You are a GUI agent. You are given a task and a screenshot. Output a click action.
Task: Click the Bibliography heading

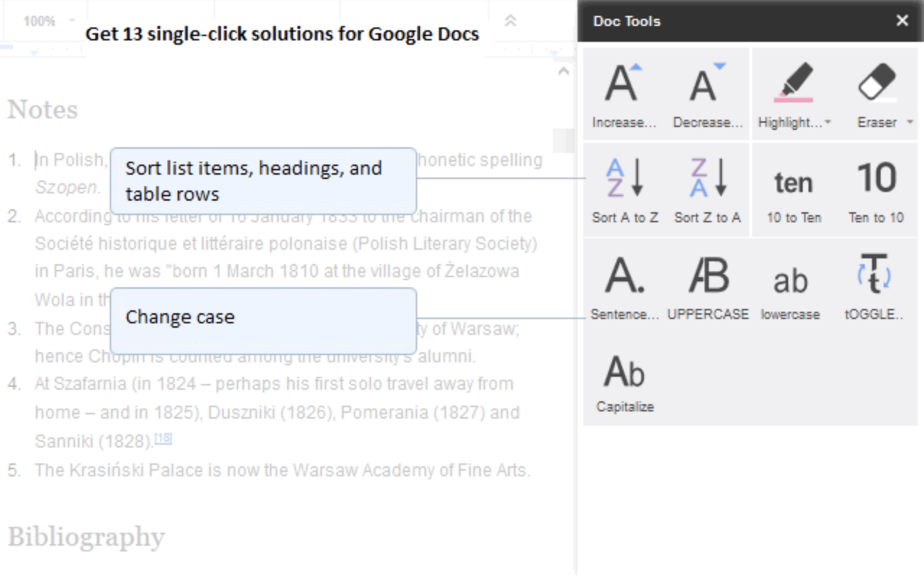86,537
